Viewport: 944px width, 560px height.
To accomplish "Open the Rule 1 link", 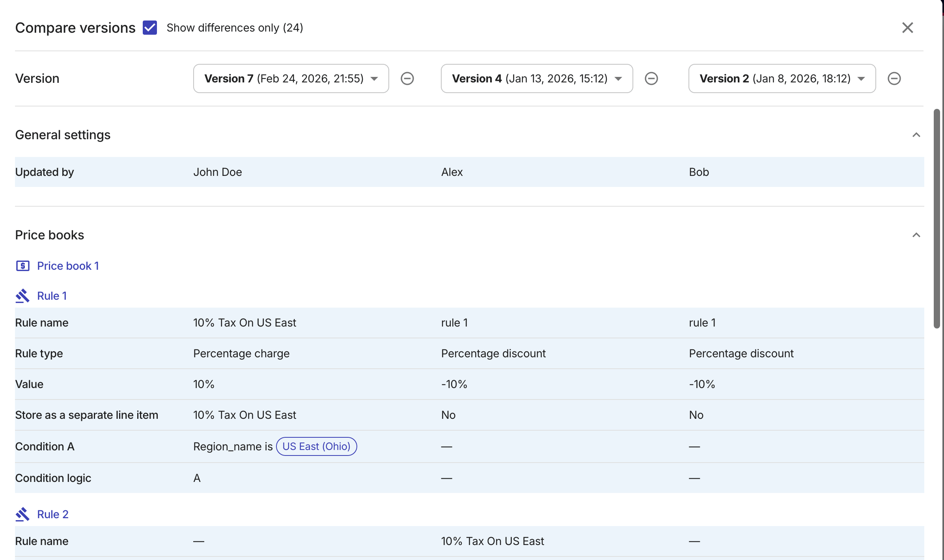I will [52, 296].
